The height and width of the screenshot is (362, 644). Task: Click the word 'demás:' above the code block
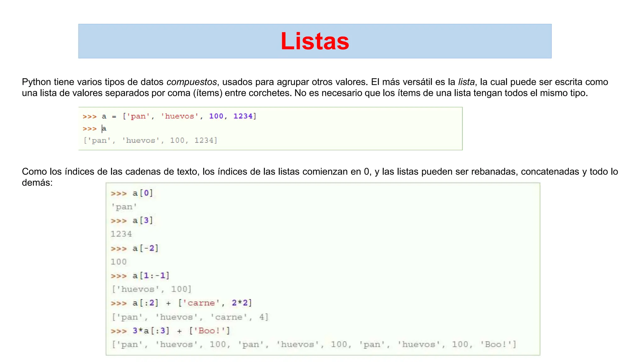(x=37, y=183)
